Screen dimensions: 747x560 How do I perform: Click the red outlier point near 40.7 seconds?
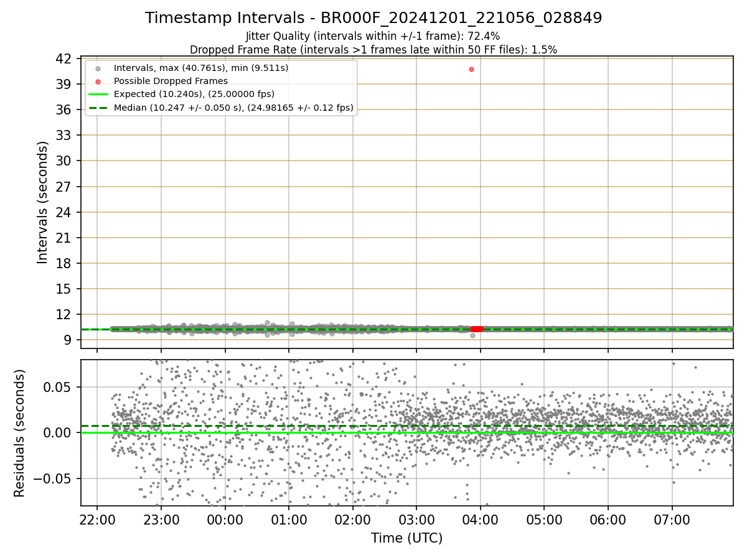471,69
